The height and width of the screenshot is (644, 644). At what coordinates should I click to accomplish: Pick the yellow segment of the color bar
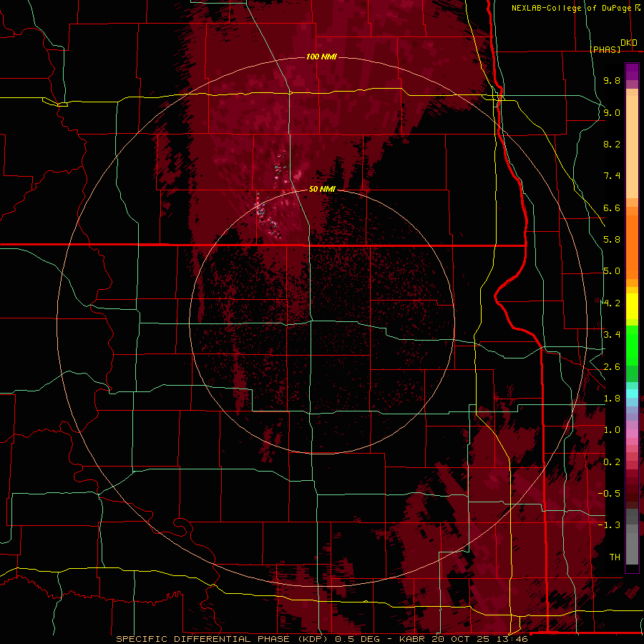click(x=632, y=306)
